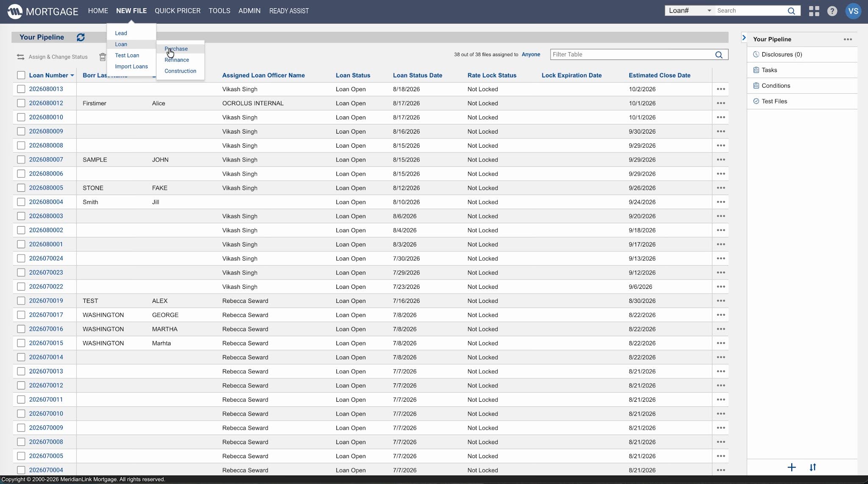Collapse the right sidebar with chevron arrow
This screenshot has height=484, width=868.
point(744,38)
